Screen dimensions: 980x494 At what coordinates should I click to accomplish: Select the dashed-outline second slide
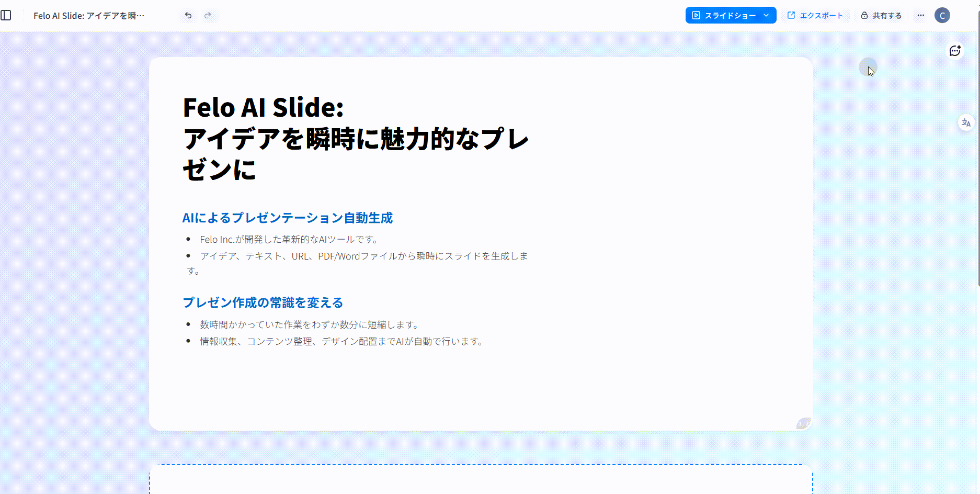tap(481, 479)
